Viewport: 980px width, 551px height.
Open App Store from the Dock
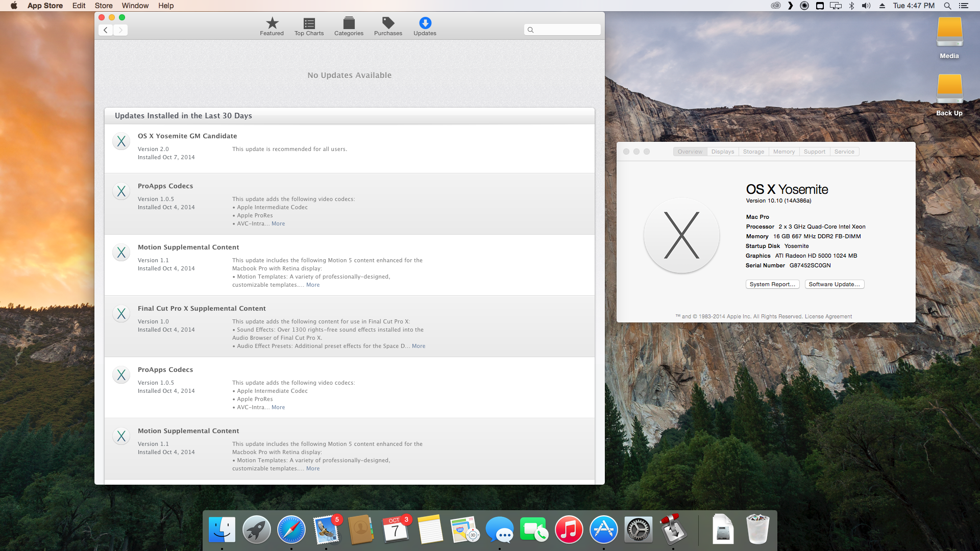604,530
